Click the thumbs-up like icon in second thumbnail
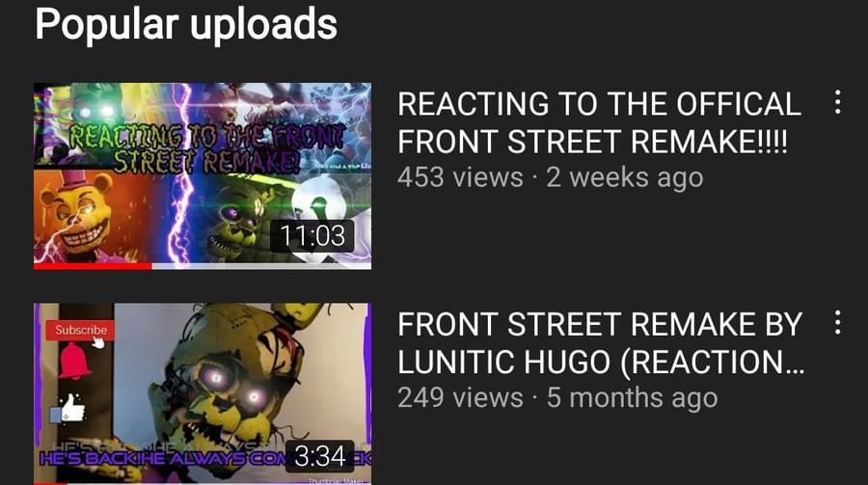Screen dimensions: 868x485 click(68, 409)
